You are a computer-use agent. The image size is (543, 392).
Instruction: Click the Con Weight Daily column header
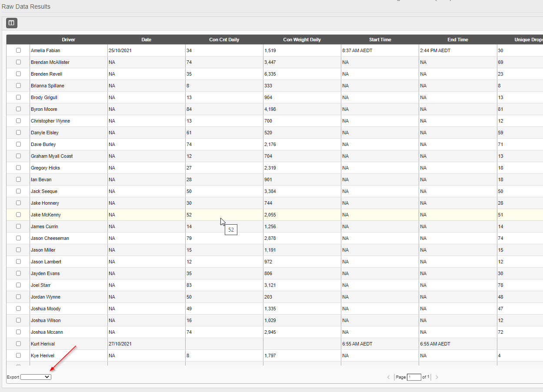[x=302, y=40]
